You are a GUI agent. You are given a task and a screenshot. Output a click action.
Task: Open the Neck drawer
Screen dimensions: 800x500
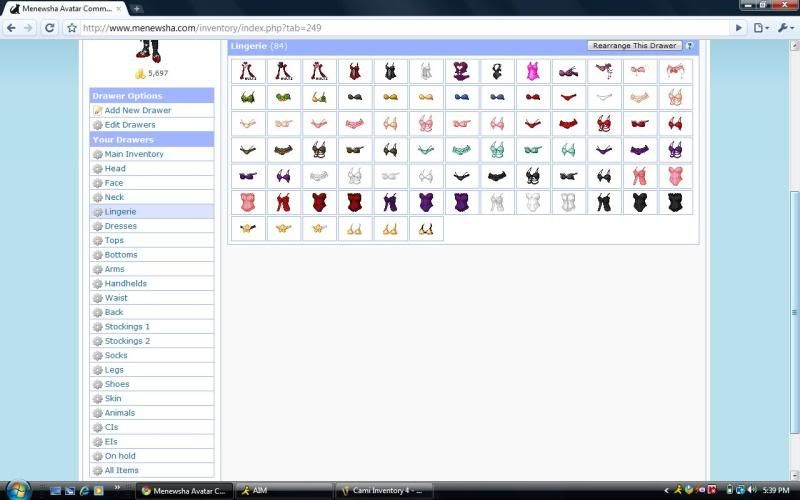point(114,197)
